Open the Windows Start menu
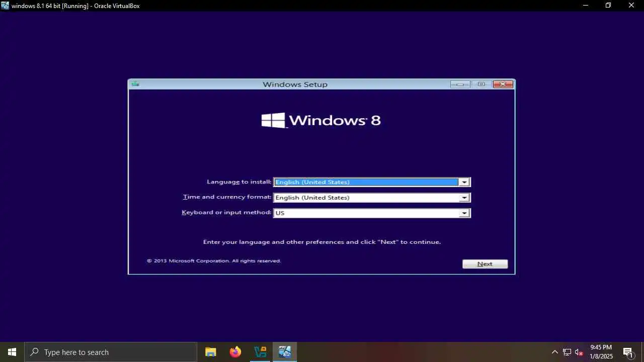The width and height of the screenshot is (644, 362). point(12,352)
